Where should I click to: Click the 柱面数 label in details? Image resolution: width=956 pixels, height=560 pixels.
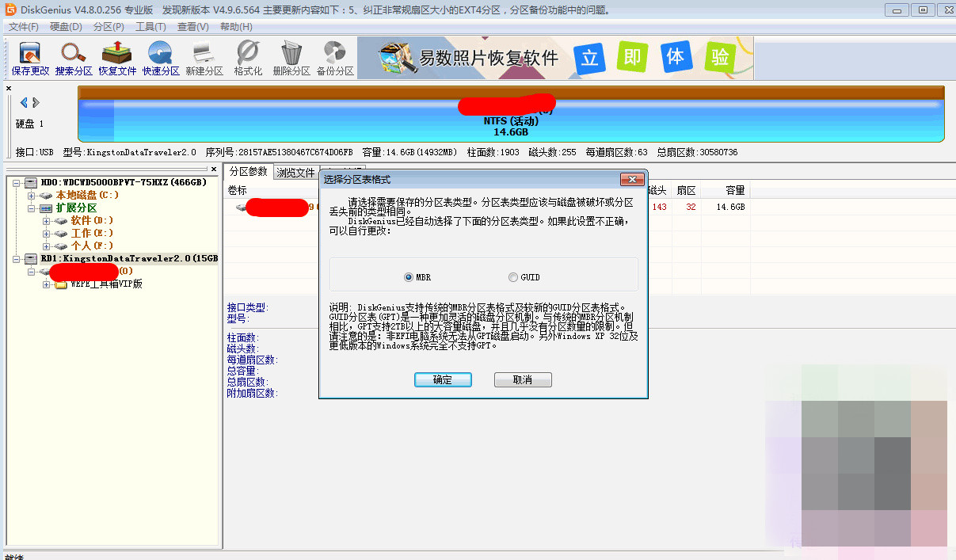pos(242,338)
